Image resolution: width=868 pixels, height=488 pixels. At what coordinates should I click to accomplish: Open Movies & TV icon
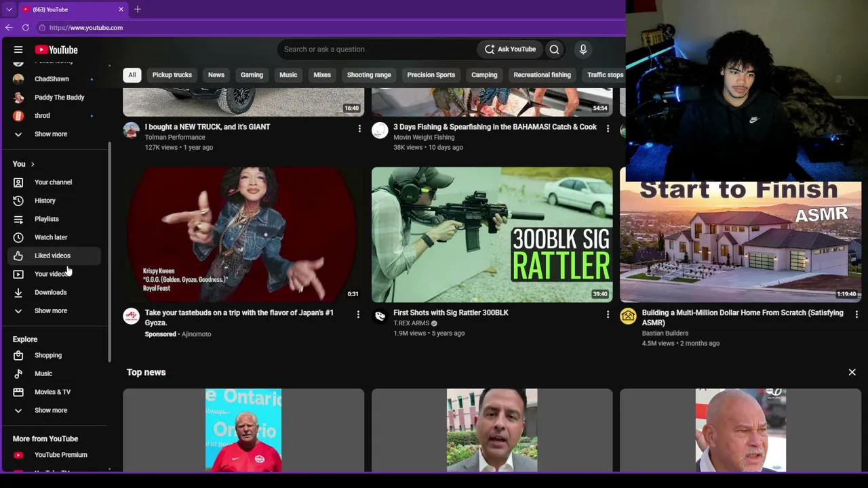pyautogui.click(x=18, y=392)
